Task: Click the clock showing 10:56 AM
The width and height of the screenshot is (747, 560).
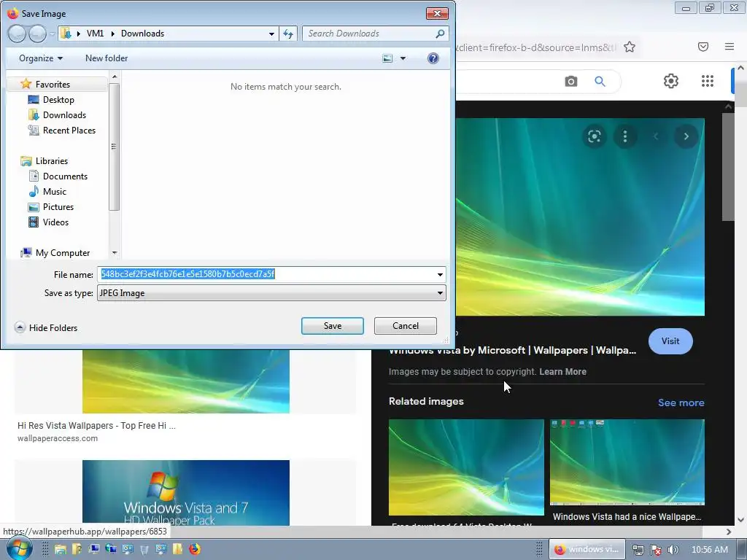Action: 709,550
